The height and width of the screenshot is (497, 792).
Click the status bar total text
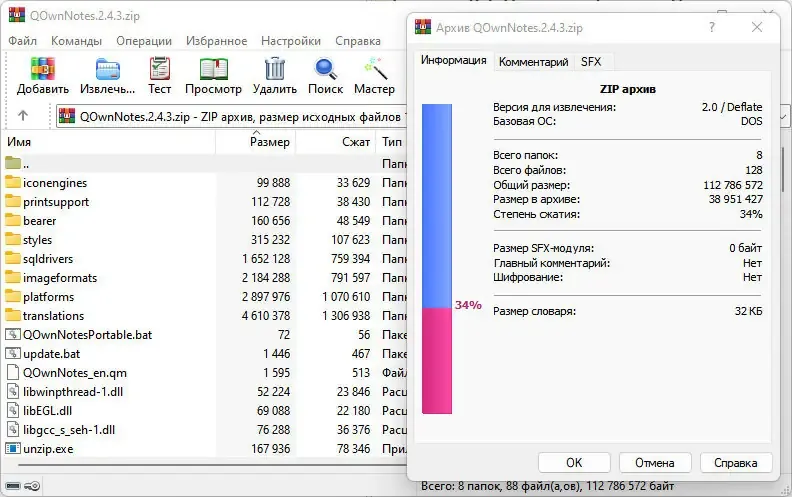point(548,486)
